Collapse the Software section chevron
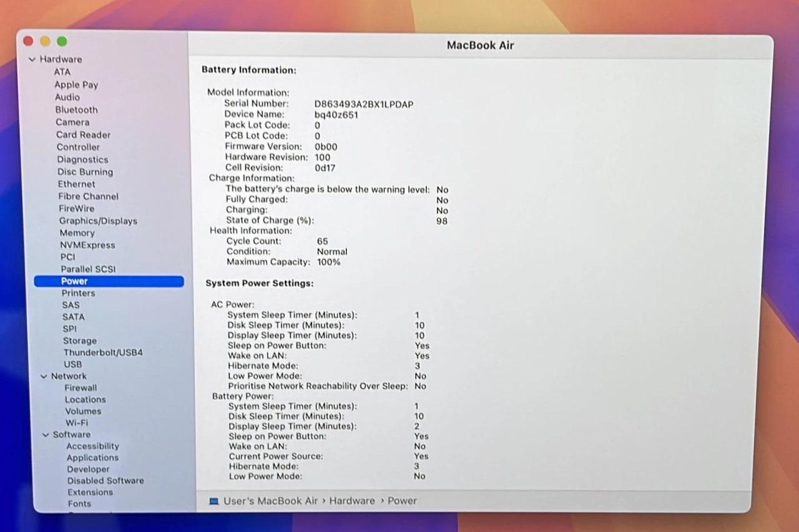 (46, 435)
